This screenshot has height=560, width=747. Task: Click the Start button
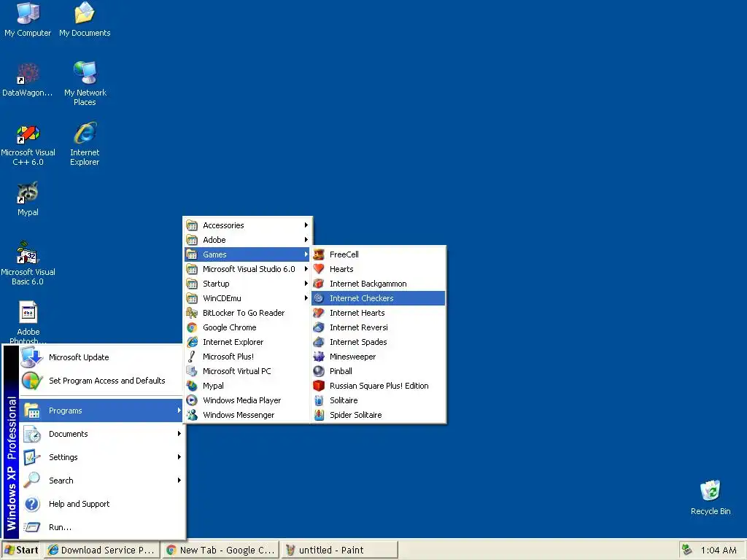tap(21, 550)
